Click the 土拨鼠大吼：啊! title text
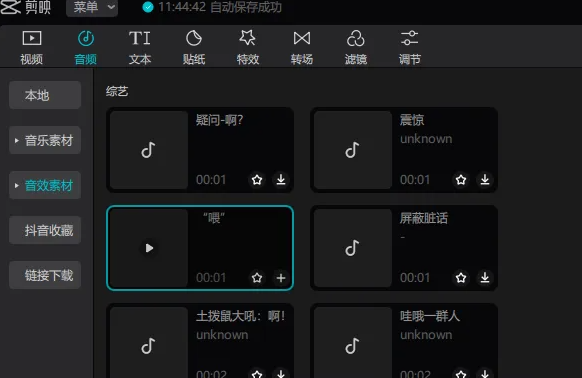This screenshot has height=378, width=582. click(241, 316)
